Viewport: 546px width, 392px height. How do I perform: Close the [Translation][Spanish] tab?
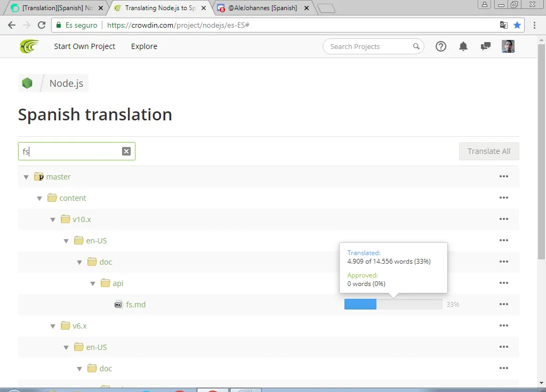pyautogui.click(x=101, y=8)
